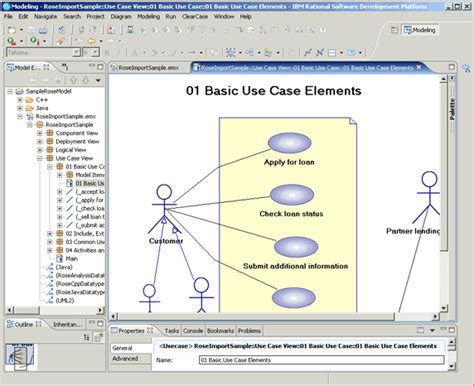Open the font name dropdown showing Tahoma
This screenshot has height=386, width=474.
click(x=76, y=52)
